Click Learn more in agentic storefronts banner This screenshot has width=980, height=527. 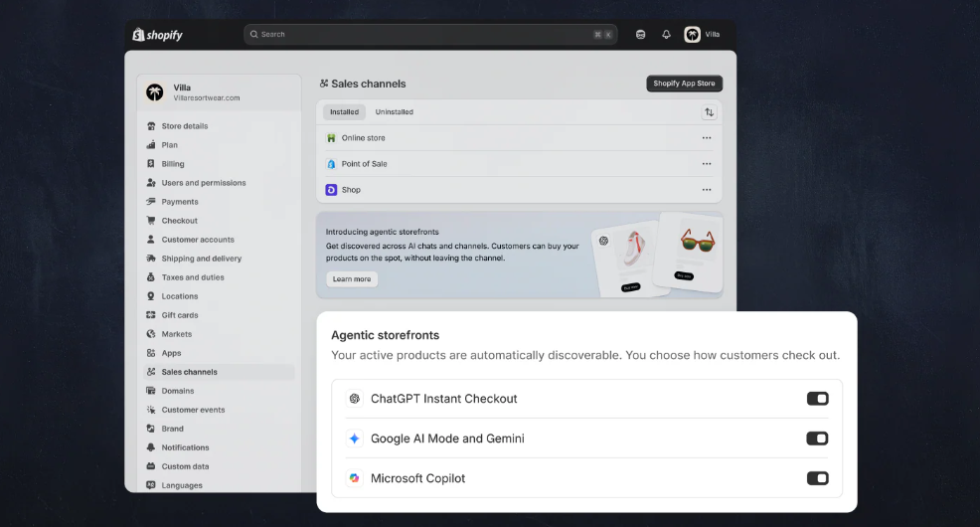tap(352, 279)
